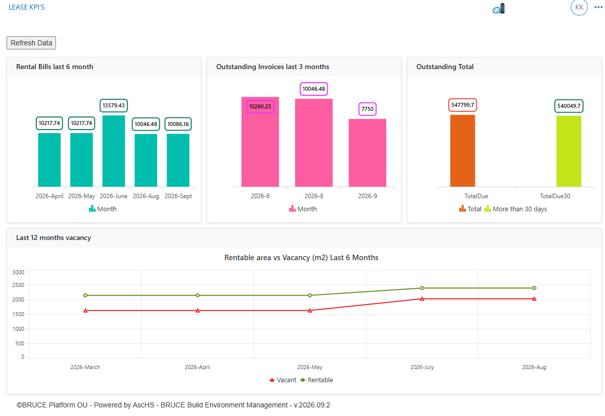This screenshot has height=416, width=605.
Task: Click the 10086.16 value label
Action: pyautogui.click(x=178, y=124)
